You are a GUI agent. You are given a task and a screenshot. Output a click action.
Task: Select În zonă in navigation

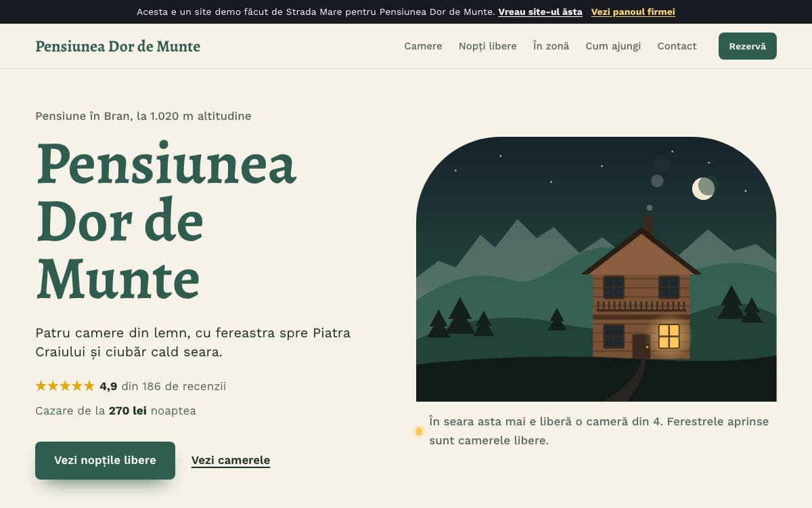click(x=551, y=46)
